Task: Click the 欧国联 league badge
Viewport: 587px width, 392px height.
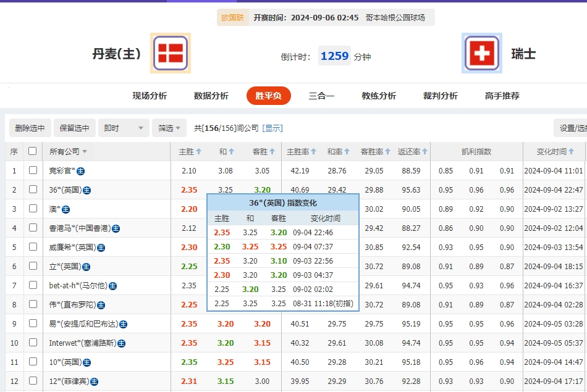Action: click(231, 18)
